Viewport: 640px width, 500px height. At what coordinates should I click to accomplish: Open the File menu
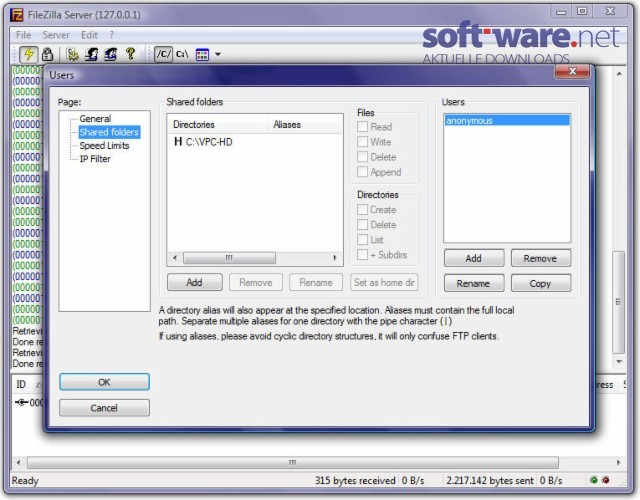pos(23,35)
